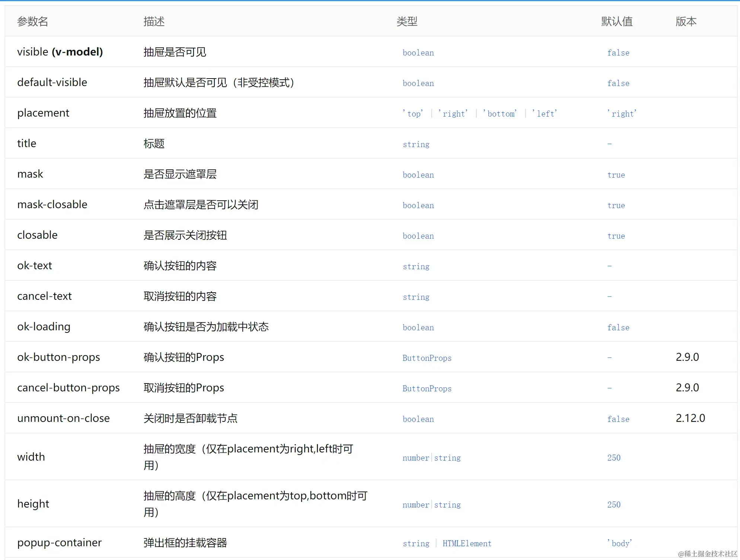Click the 描述 column header
The height and width of the screenshot is (560, 740).
click(154, 22)
